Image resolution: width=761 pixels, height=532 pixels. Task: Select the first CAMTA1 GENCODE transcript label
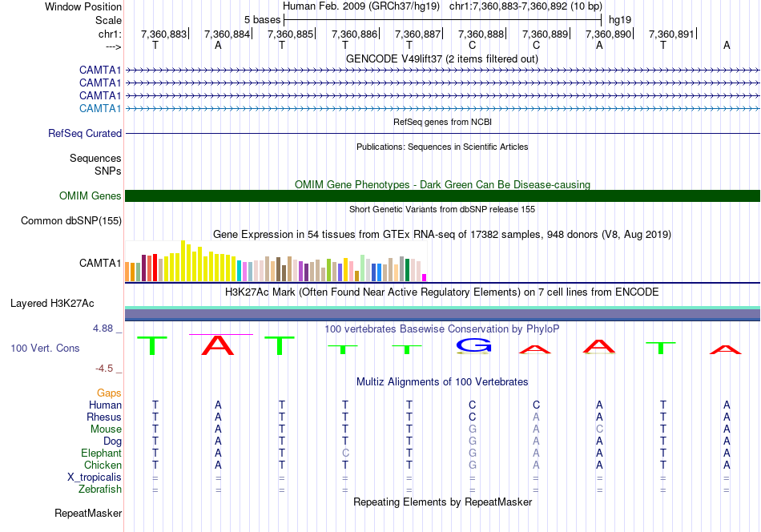click(100, 70)
